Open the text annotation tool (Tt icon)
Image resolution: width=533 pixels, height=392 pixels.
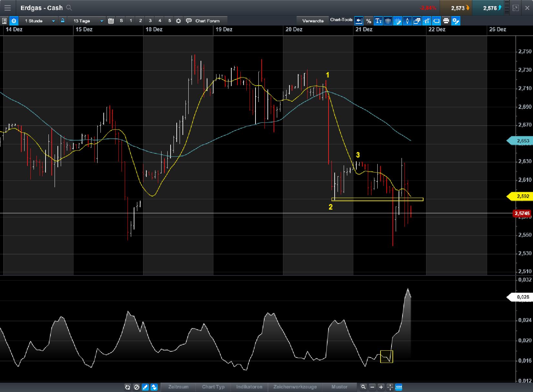(378, 21)
